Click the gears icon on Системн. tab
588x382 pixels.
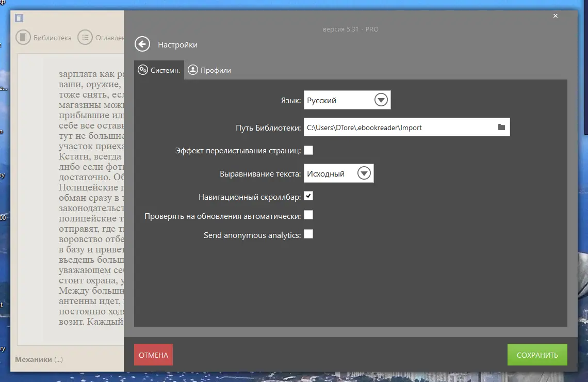click(143, 70)
